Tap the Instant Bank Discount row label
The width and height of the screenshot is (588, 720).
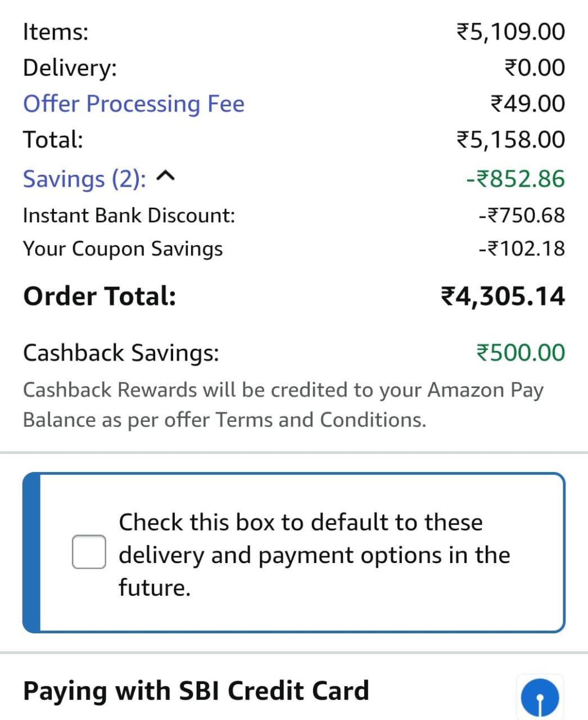pos(129,215)
